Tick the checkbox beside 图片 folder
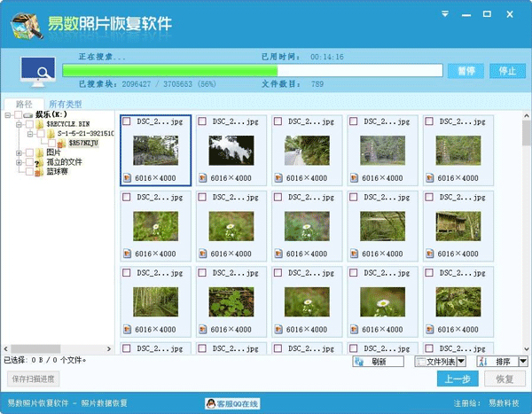This screenshot has height=414, width=532. (28, 152)
